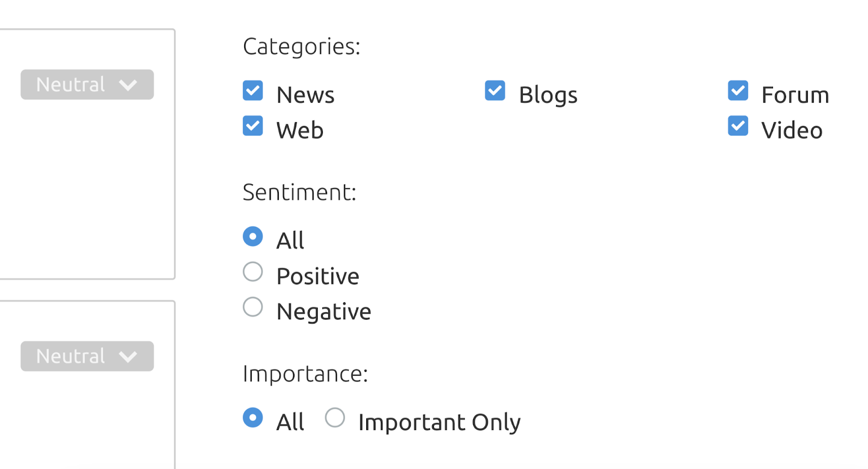Click the News label text
868x469 pixels.
(305, 94)
